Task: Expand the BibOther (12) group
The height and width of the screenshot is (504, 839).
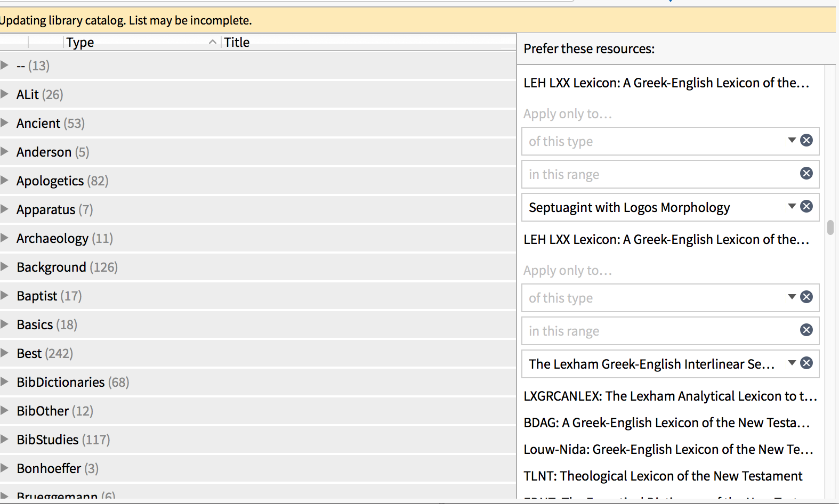Action: pyautogui.click(x=5, y=410)
